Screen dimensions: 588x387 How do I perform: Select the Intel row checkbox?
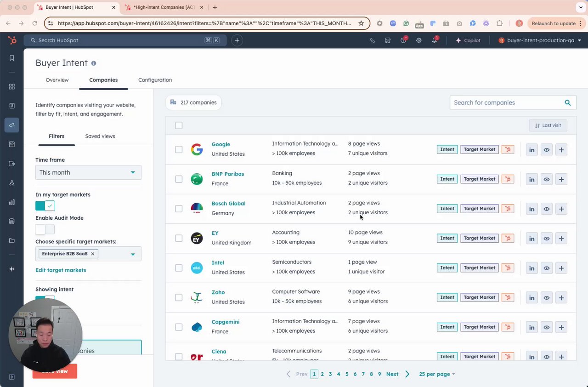click(179, 268)
